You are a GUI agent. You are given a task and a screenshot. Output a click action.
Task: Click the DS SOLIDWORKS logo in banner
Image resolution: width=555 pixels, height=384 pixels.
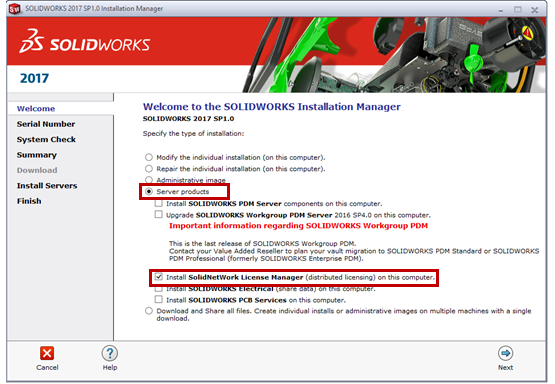84,41
